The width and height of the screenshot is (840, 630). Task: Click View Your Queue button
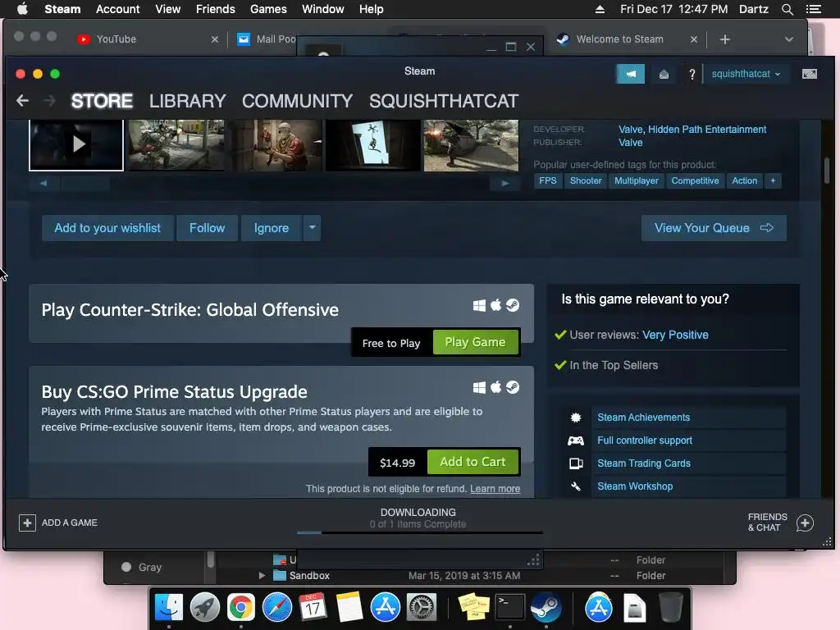point(714,228)
